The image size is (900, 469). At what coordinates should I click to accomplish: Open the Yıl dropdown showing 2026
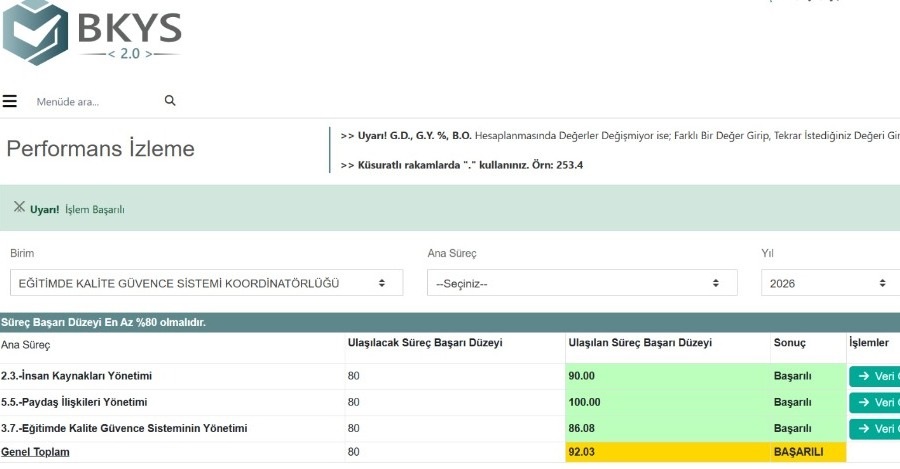click(x=830, y=283)
